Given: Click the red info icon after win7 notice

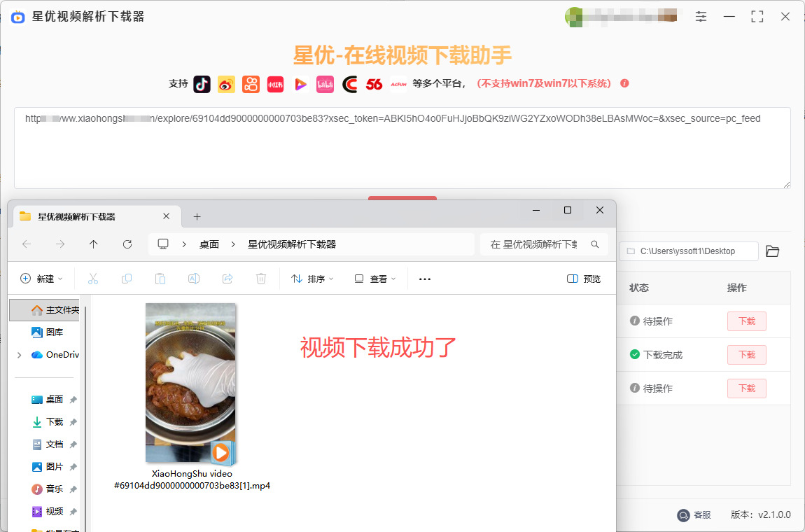Looking at the screenshot, I should [x=625, y=83].
